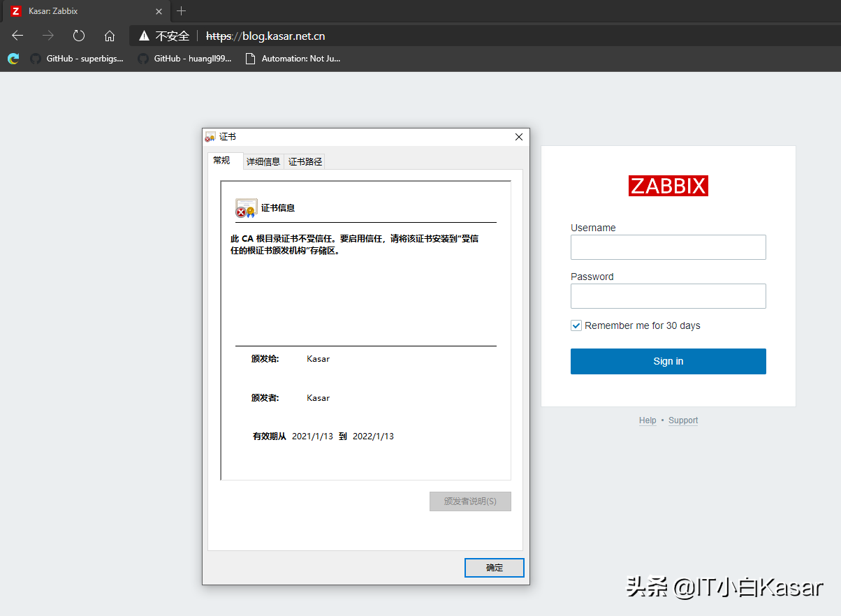Toggle Remember me for 30 days checkbox

click(x=576, y=325)
